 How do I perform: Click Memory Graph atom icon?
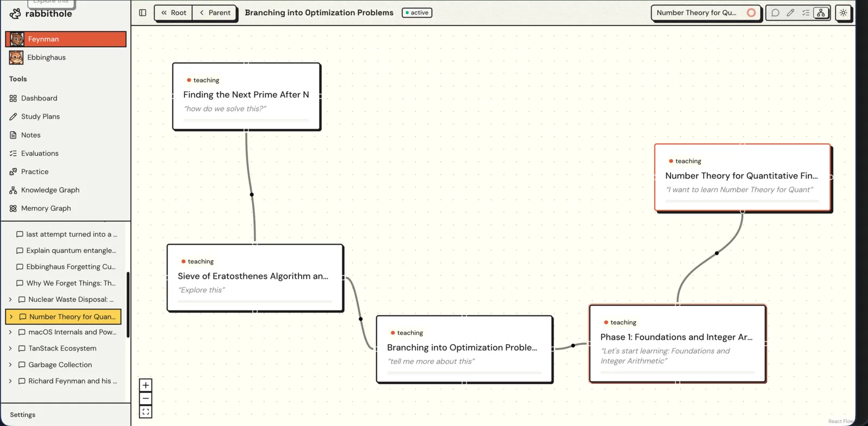coord(13,208)
